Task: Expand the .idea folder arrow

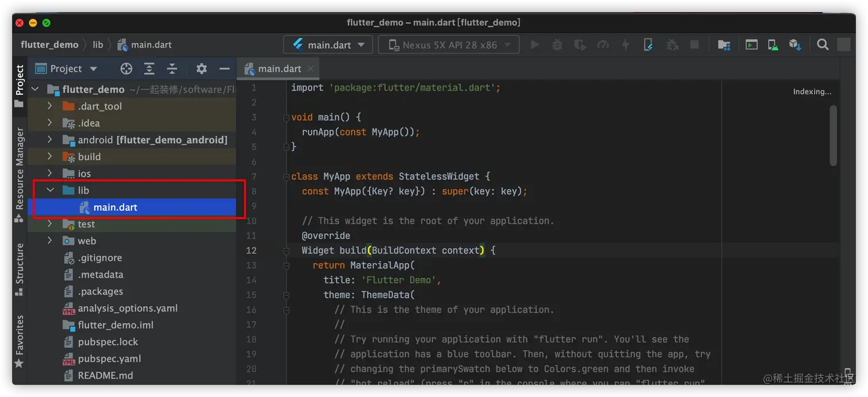Action: coord(50,123)
